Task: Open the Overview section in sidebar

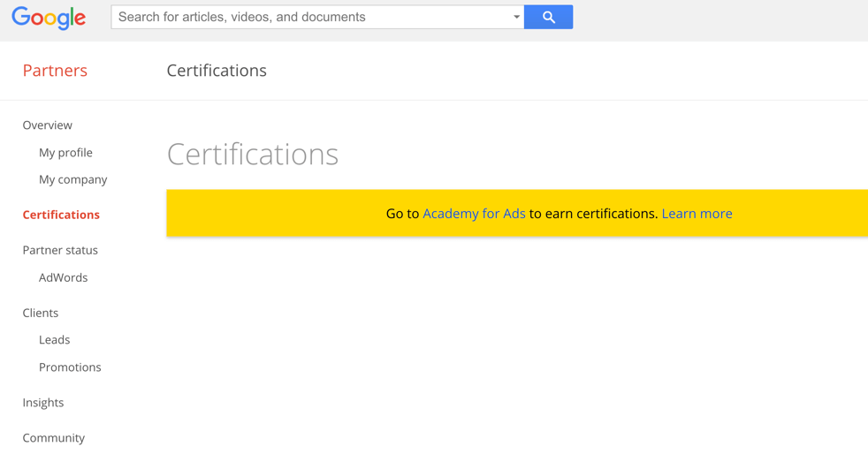Action: pyautogui.click(x=47, y=125)
